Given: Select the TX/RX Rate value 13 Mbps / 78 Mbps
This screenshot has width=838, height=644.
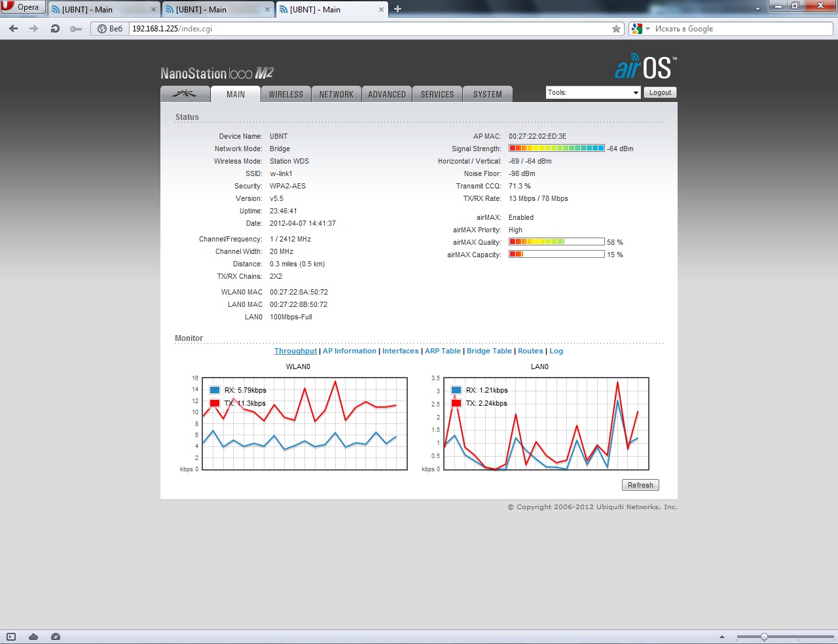Looking at the screenshot, I should [538, 198].
